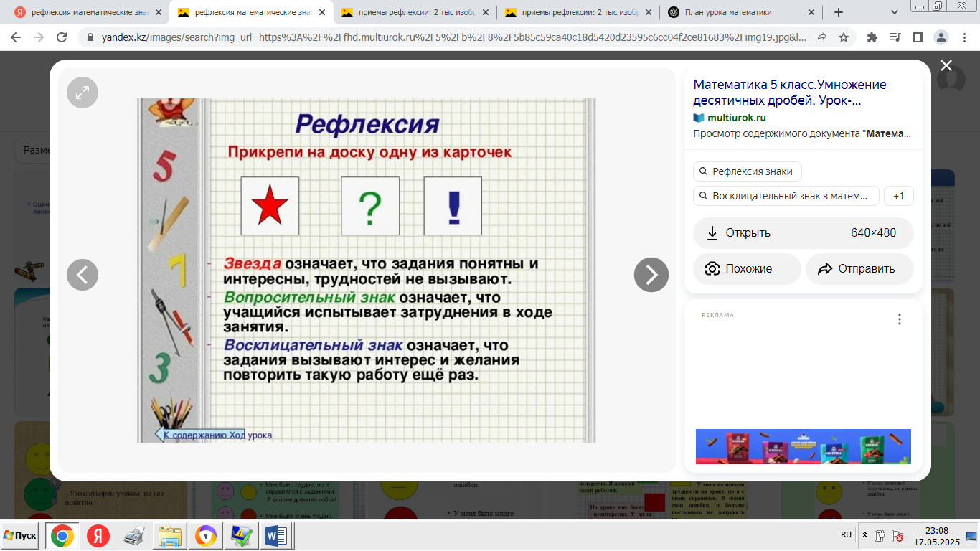Show the next image
This screenshot has width=980, height=551.
pos(651,274)
